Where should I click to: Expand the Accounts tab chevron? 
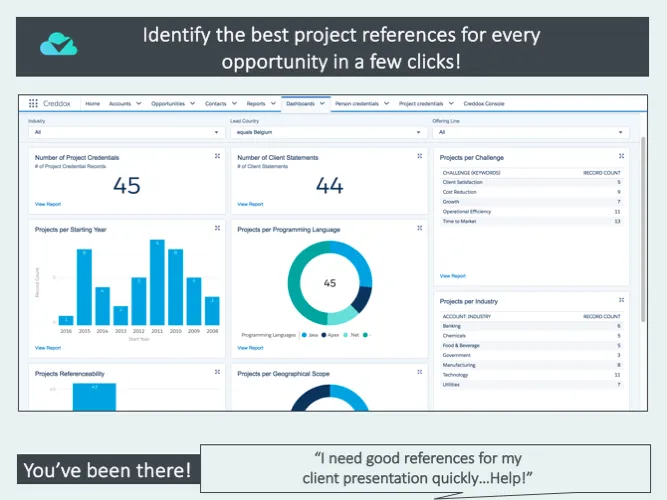tap(139, 103)
